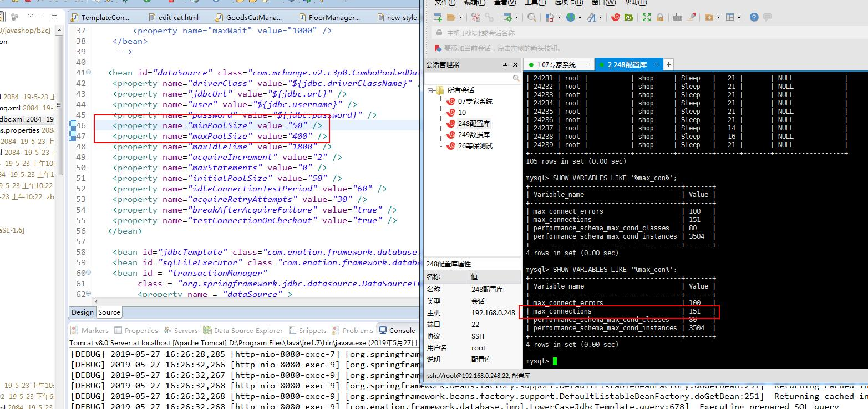
Task: Pin the 会话管理器 panel
Action: [x=505, y=64]
